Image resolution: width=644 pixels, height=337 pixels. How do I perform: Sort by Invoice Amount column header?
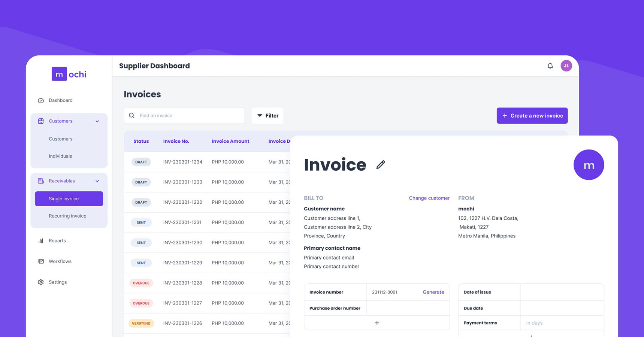pyautogui.click(x=230, y=141)
